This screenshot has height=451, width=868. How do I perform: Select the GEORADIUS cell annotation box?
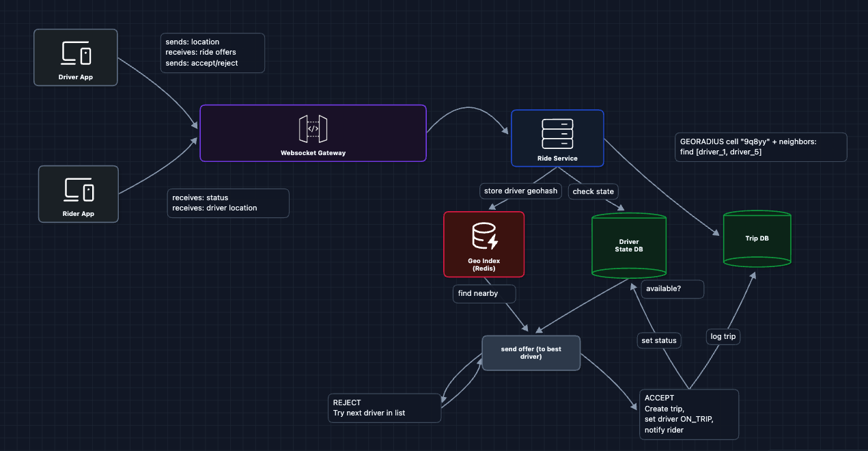click(760, 147)
